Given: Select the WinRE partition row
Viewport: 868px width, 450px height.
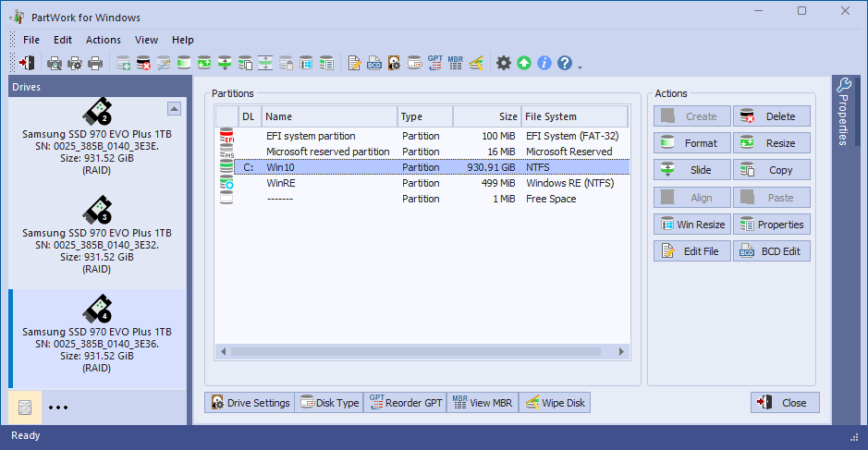Looking at the screenshot, I should [424, 183].
